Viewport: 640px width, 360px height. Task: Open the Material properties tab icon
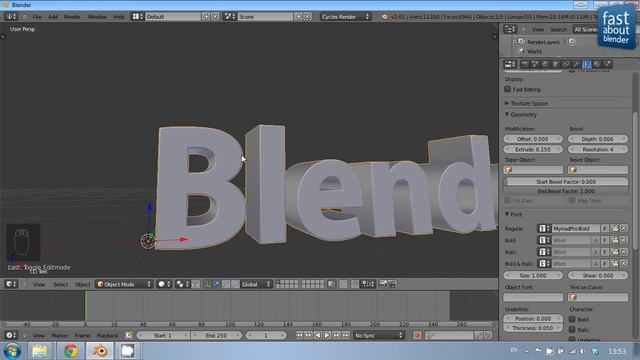coord(597,64)
